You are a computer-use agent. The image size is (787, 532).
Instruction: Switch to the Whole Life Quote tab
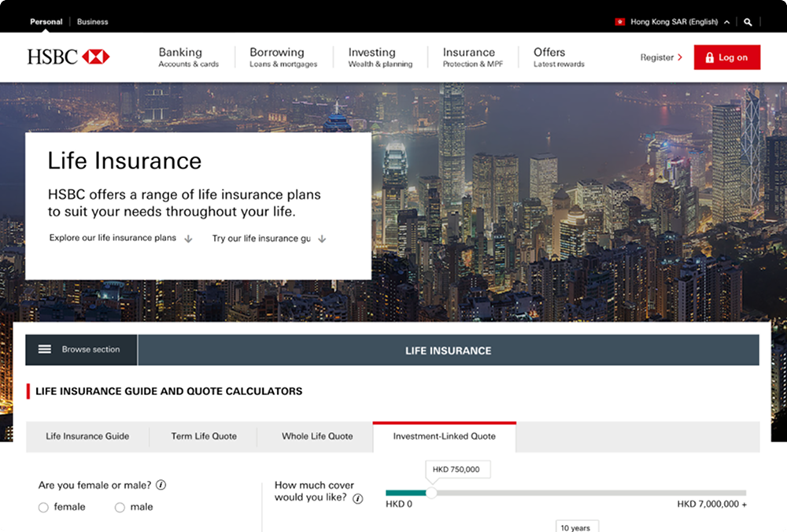[317, 436]
